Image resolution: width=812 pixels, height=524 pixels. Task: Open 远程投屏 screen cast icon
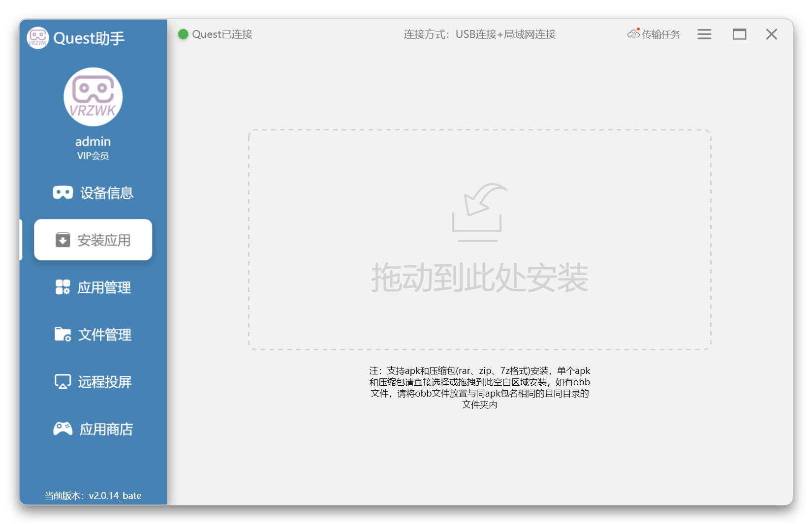(62, 381)
